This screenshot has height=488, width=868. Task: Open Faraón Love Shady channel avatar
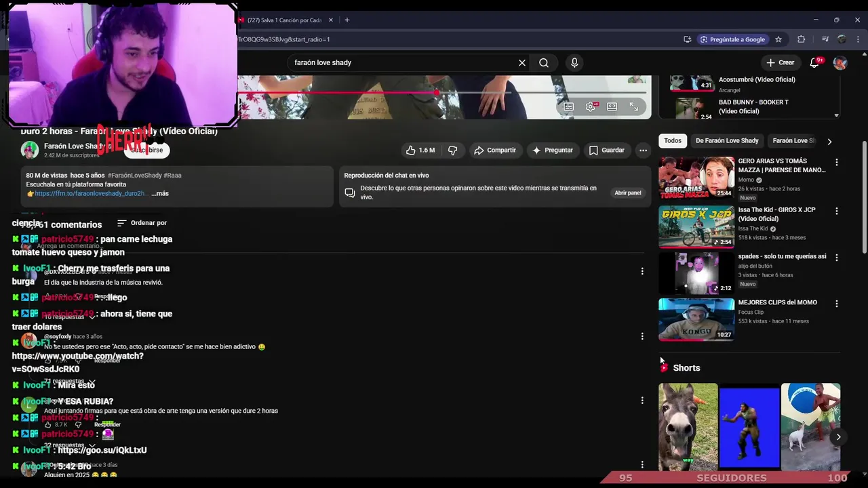point(30,150)
